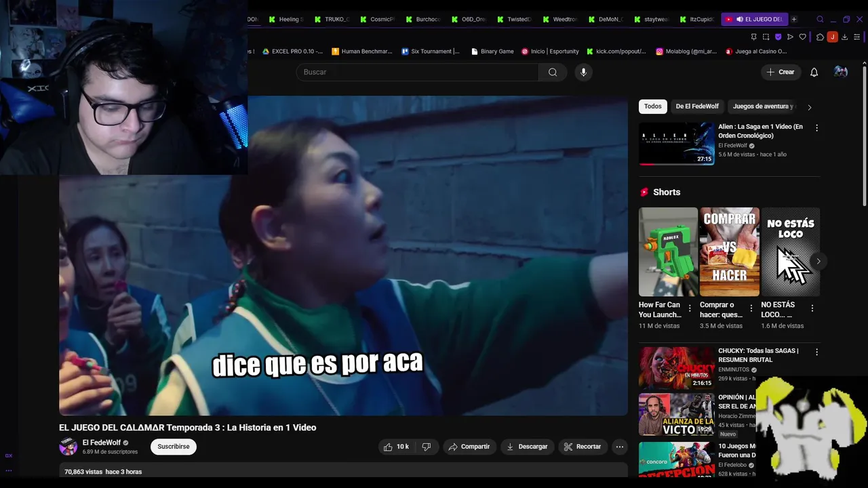Open the CHUCKY Todas las SAGAS thumbnail
Image resolution: width=868 pixels, height=488 pixels.
pos(676,367)
